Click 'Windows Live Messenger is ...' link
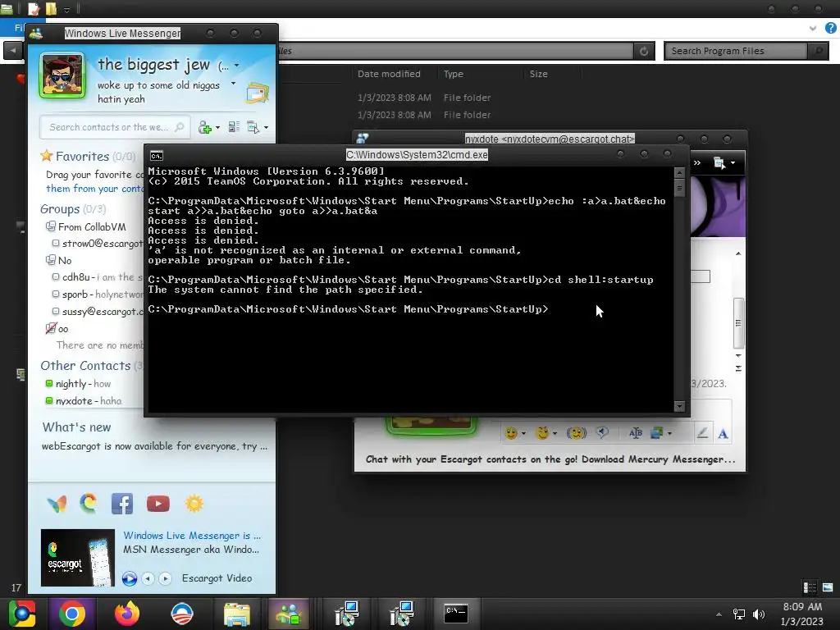The width and height of the screenshot is (840, 630). click(192, 535)
